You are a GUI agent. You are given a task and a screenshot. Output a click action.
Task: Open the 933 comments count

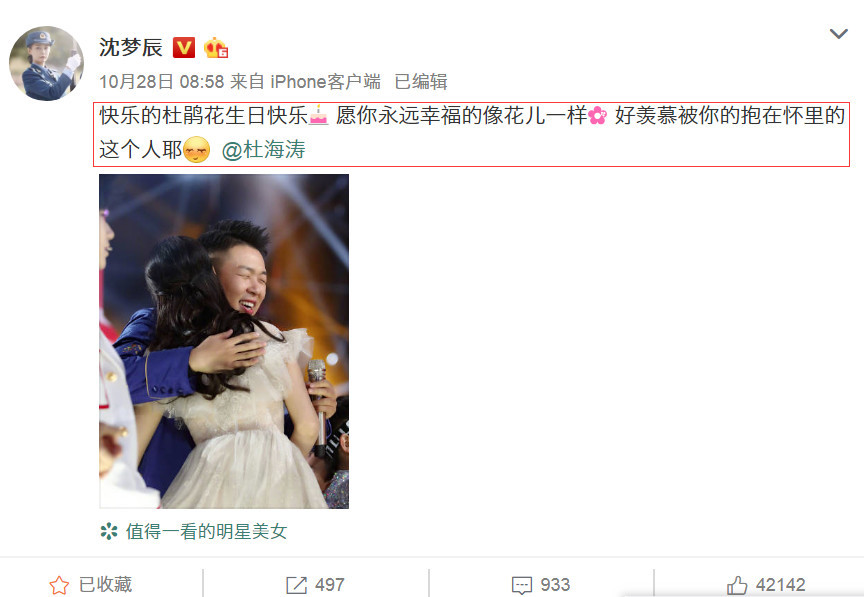click(x=555, y=585)
